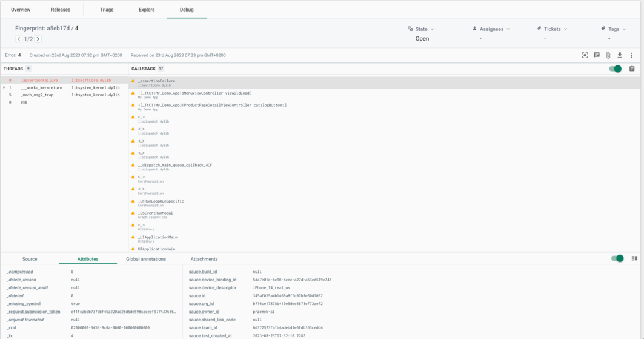Screen dimensions: 644x339
Task: Download the error report
Action: [620, 55]
